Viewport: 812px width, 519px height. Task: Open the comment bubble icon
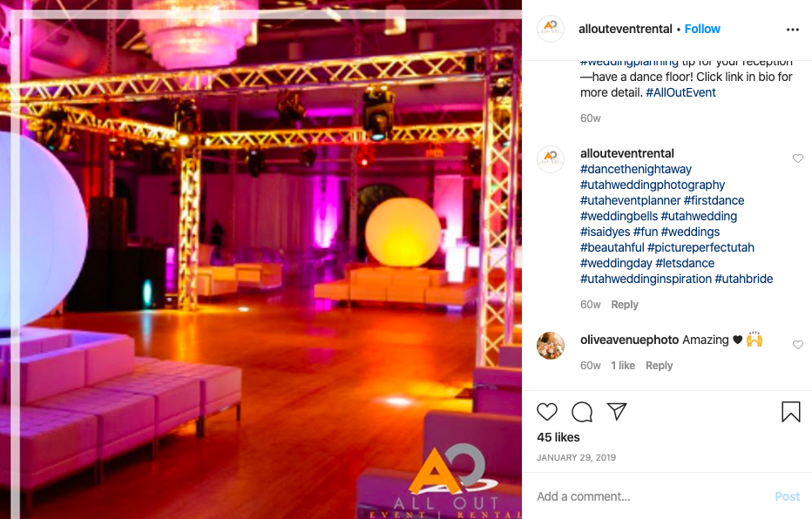tap(582, 412)
